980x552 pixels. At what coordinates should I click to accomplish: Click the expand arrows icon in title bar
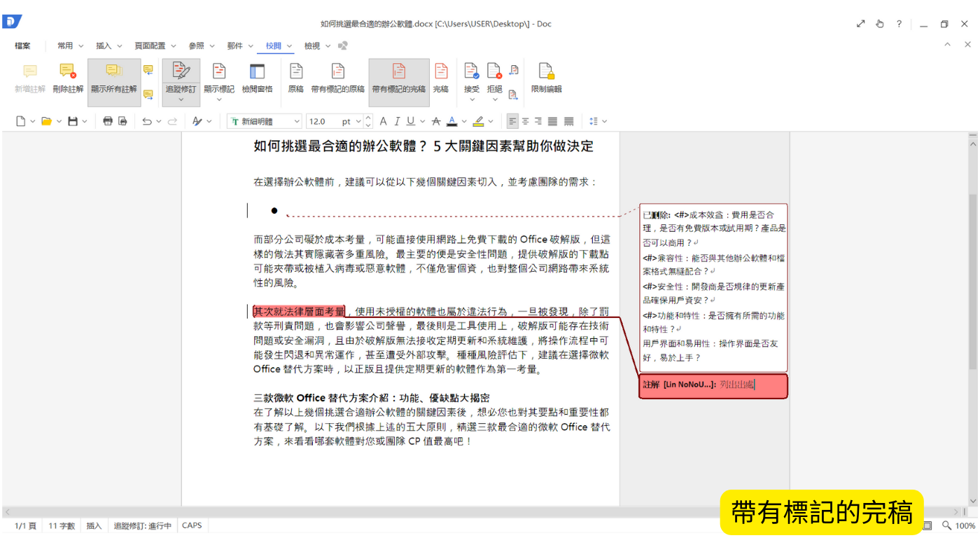click(x=860, y=24)
